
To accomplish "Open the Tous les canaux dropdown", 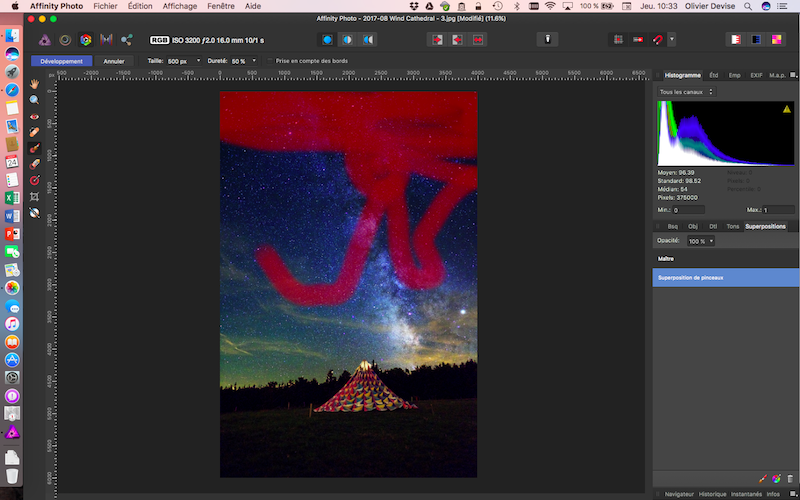I will click(x=687, y=92).
